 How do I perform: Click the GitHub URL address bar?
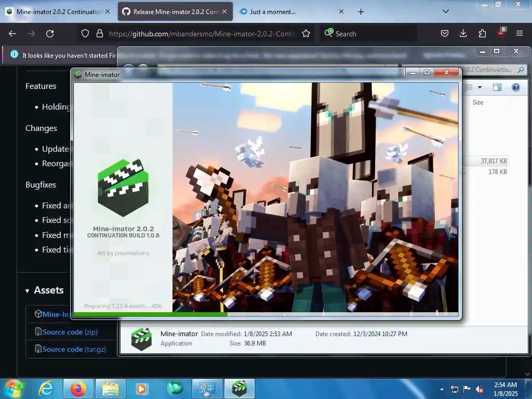(203, 34)
